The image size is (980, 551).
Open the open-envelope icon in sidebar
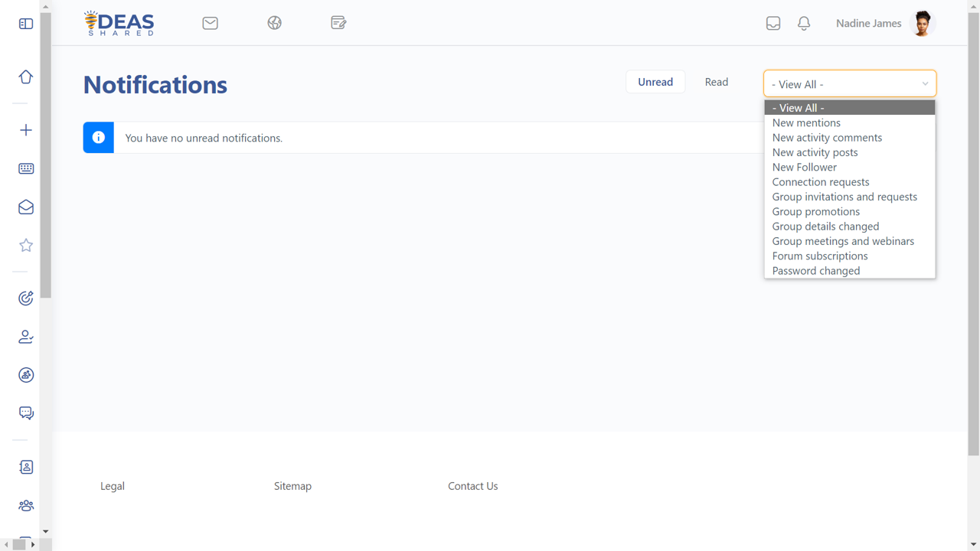[x=26, y=207]
